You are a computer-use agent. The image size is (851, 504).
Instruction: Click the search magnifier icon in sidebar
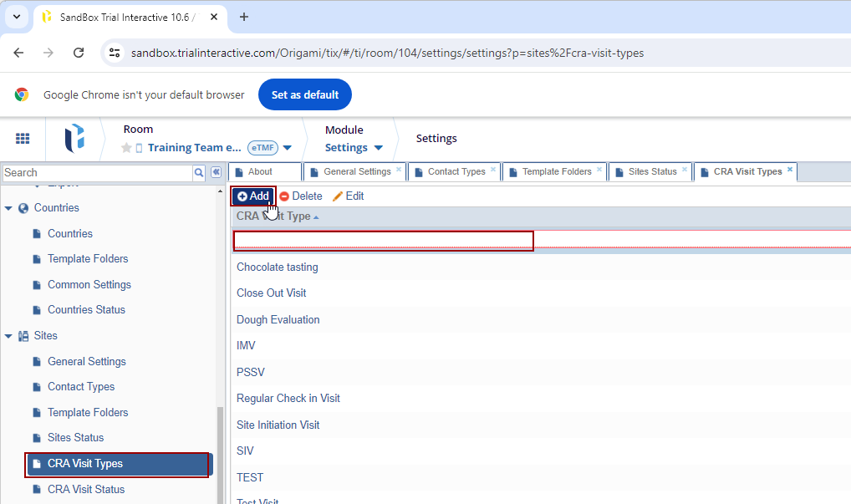pos(199,173)
